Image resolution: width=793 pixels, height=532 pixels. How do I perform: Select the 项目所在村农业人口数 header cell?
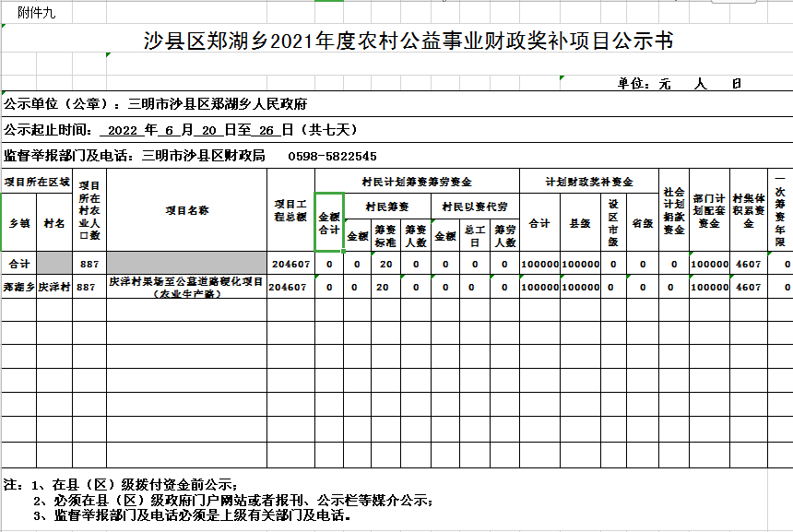click(89, 210)
